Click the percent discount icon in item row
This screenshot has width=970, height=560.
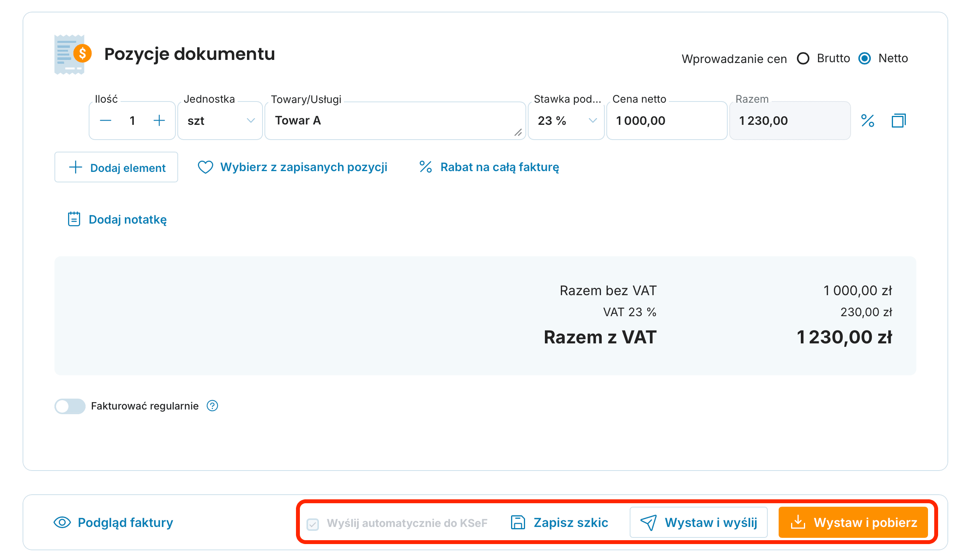867,121
